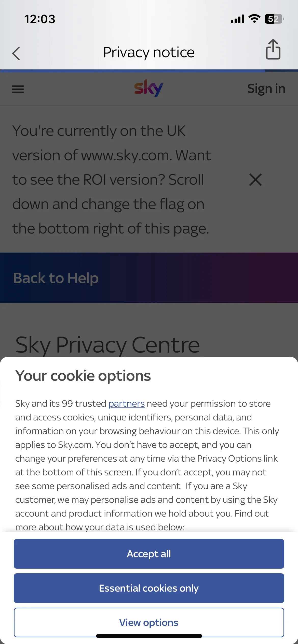
Task: Tap the back chevron icon
Action: pyautogui.click(x=16, y=53)
